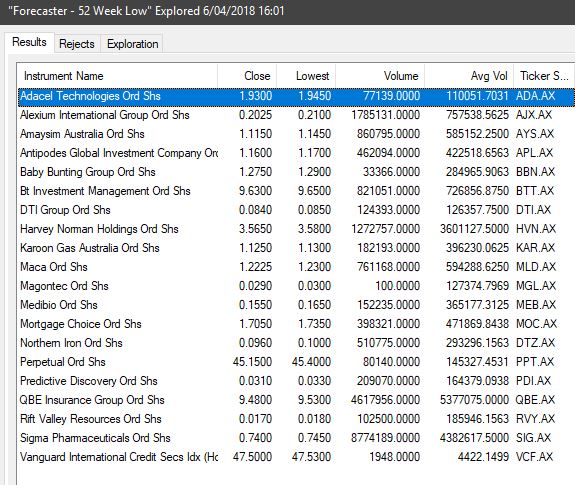Click ticker APL.AX cell

click(x=534, y=153)
